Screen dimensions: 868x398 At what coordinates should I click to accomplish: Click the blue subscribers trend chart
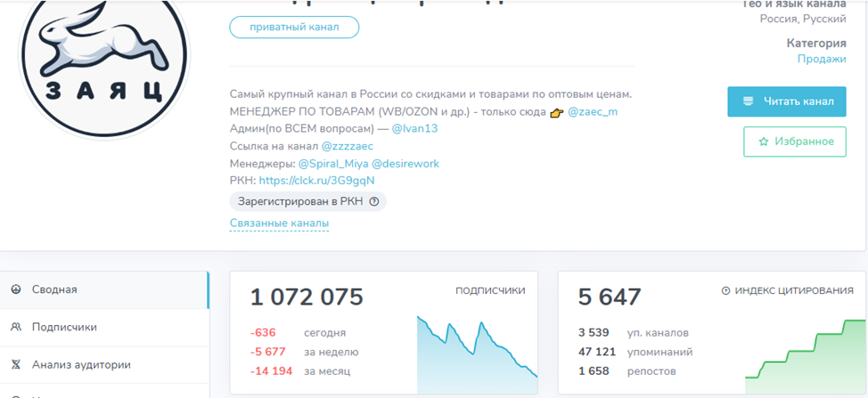tap(477, 353)
